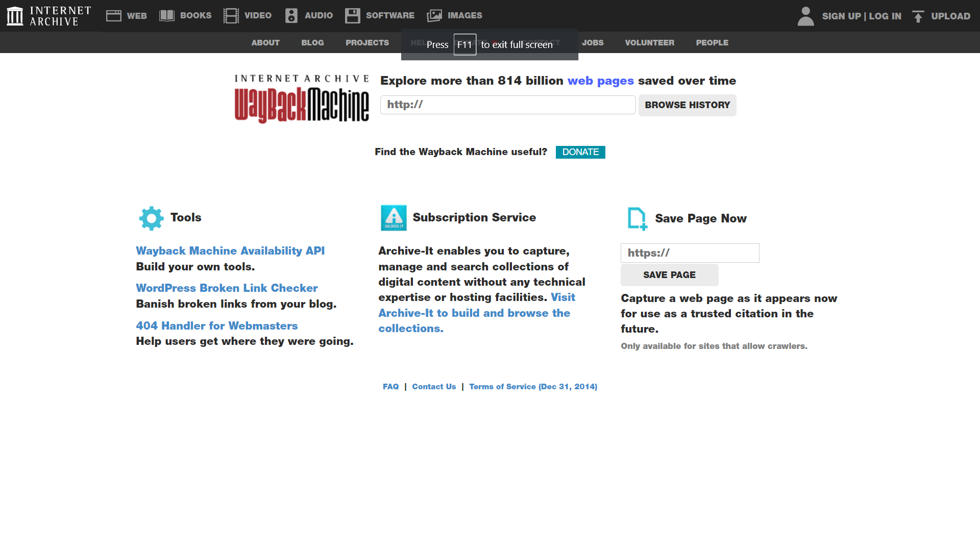Click the DONATE button
This screenshot has width=980, height=551.
pyautogui.click(x=581, y=152)
